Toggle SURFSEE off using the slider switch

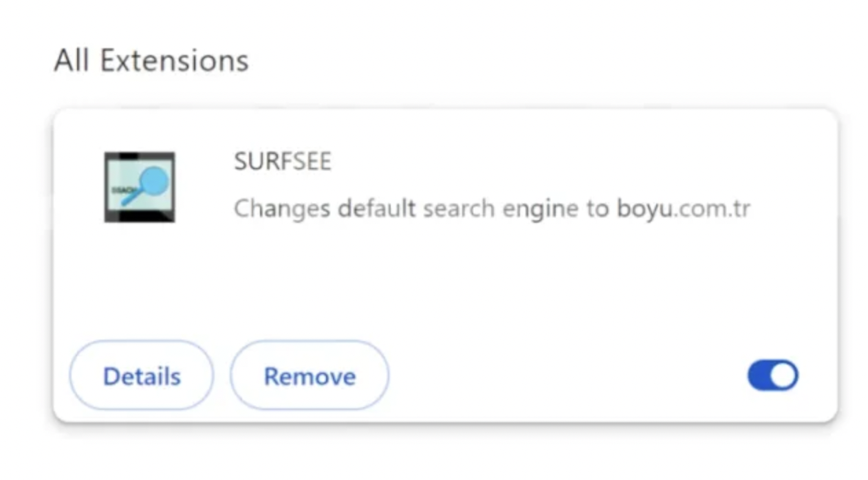(772, 375)
